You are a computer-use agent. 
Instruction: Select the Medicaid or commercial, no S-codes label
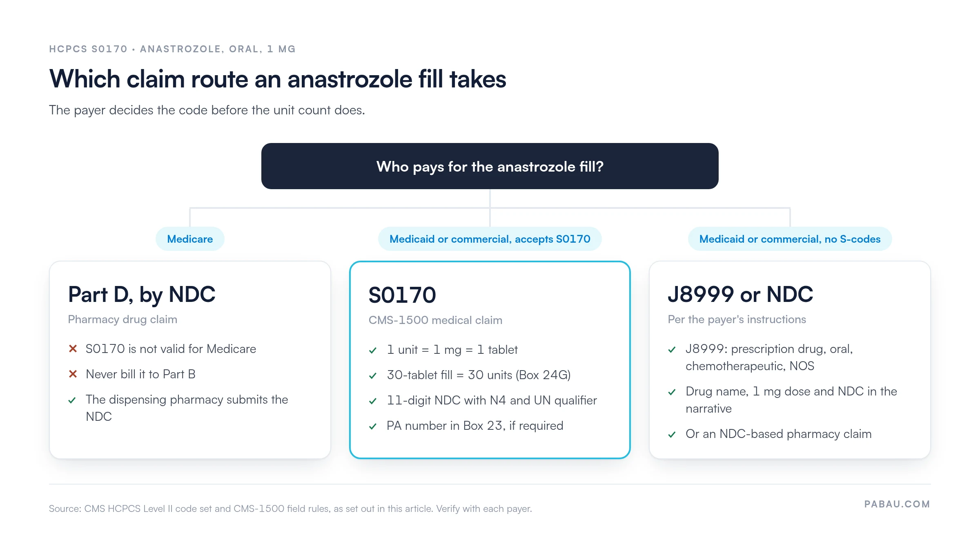(x=790, y=239)
